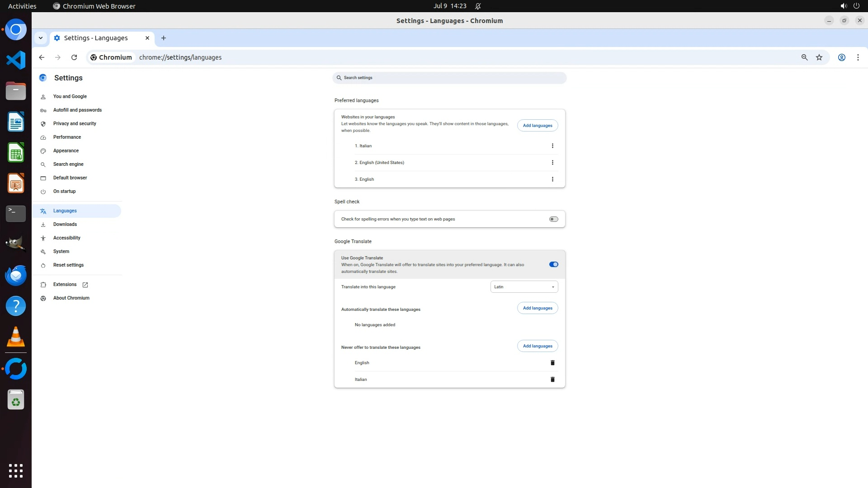
Task: Click the Search settings input field
Action: [x=449, y=78]
